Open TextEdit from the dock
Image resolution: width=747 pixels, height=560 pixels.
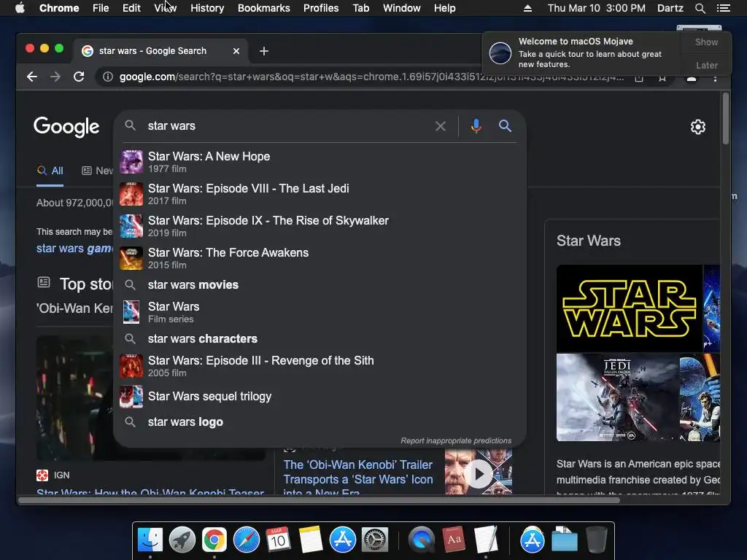point(486,540)
